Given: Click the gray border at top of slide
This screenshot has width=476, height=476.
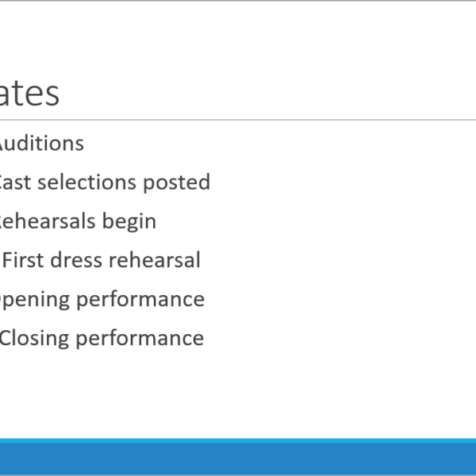Looking at the screenshot, I should point(238,1).
